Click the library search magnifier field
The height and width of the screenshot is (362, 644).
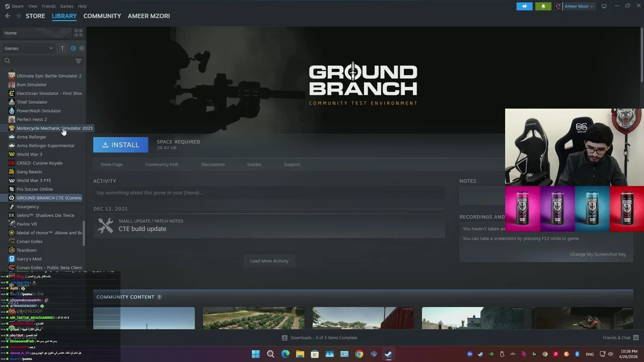pyautogui.click(x=38, y=61)
